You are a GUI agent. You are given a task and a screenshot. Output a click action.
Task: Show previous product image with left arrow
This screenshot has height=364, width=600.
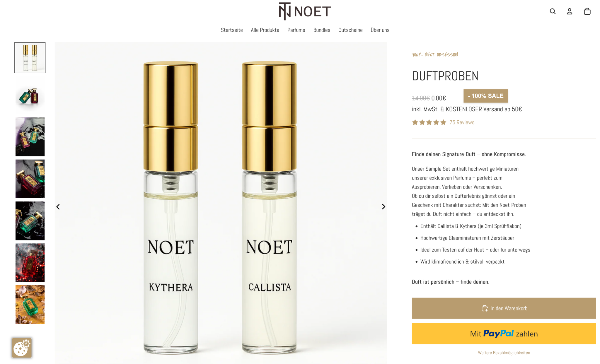[58, 207]
